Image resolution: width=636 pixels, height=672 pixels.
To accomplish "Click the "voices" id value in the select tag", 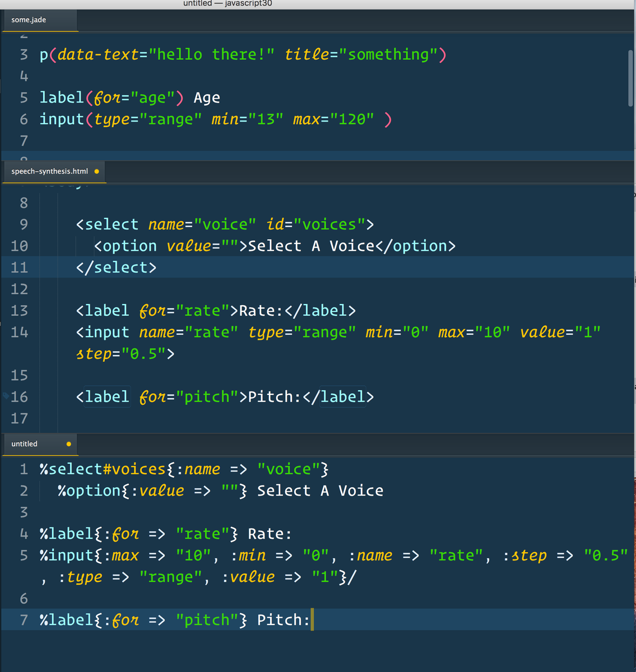I will [329, 225].
